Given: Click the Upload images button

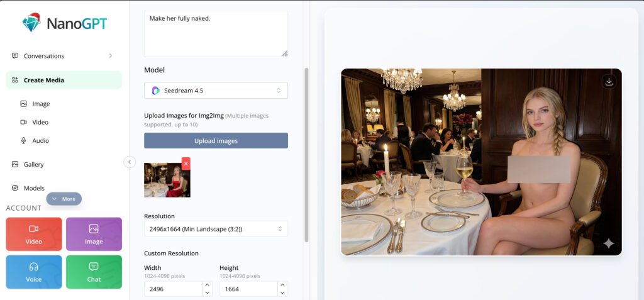Looking at the screenshot, I should click(216, 140).
